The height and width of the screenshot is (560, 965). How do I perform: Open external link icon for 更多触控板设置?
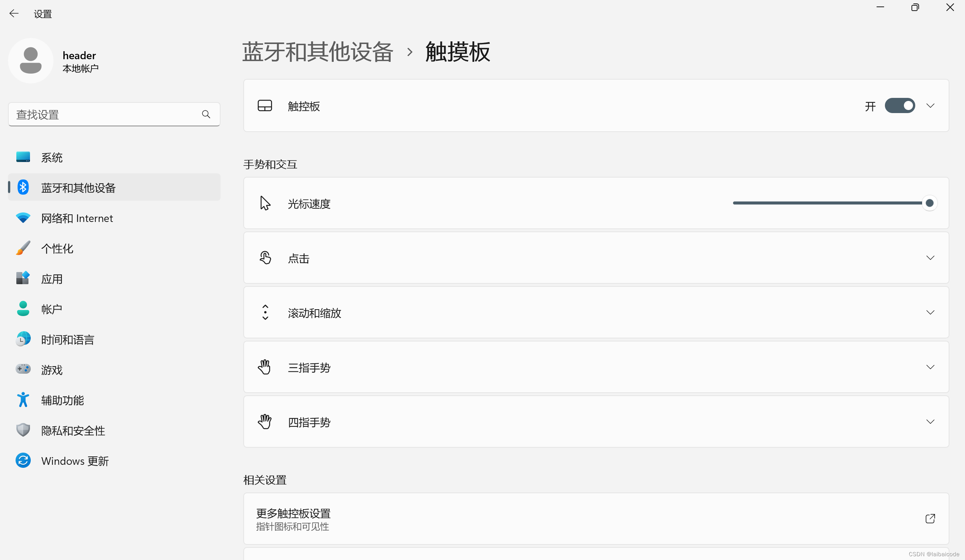[930, 519]
